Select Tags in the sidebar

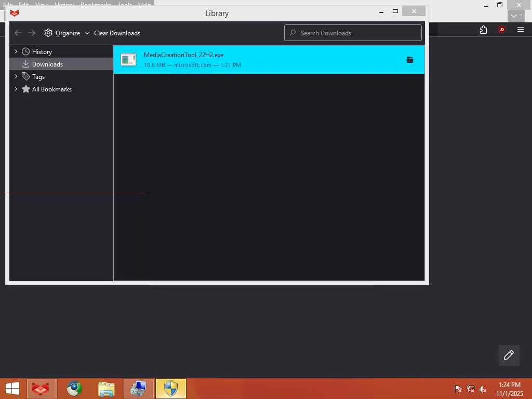(x=61, y=77)
